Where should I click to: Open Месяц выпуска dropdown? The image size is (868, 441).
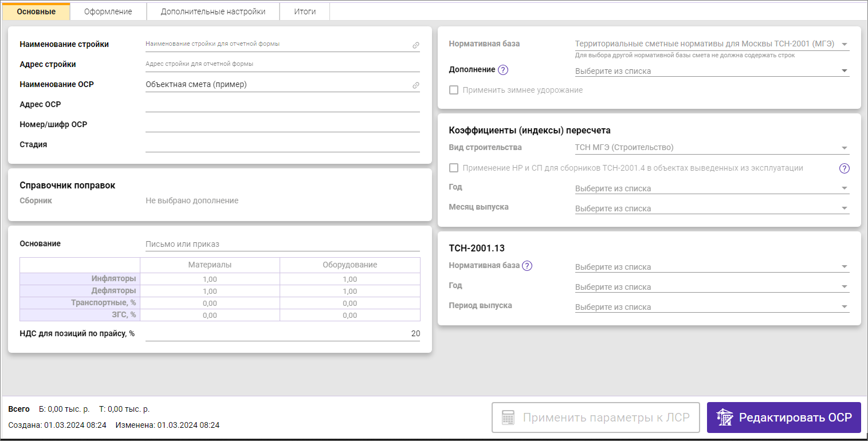844,208
